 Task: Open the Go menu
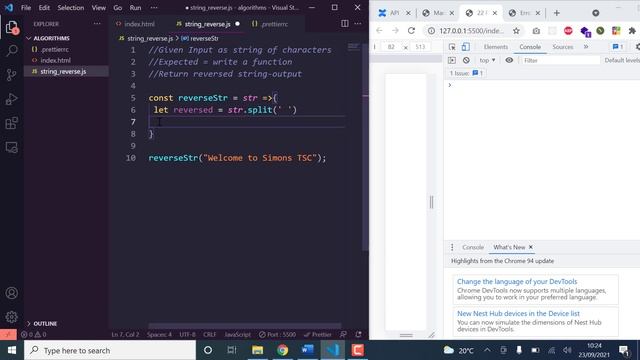(118, 8)
